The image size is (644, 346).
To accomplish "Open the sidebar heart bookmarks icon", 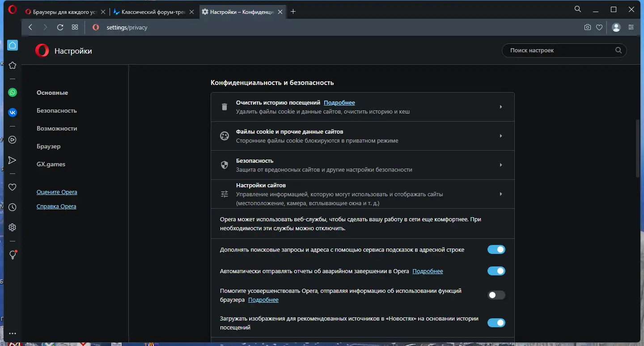I will tap(13, 187).
